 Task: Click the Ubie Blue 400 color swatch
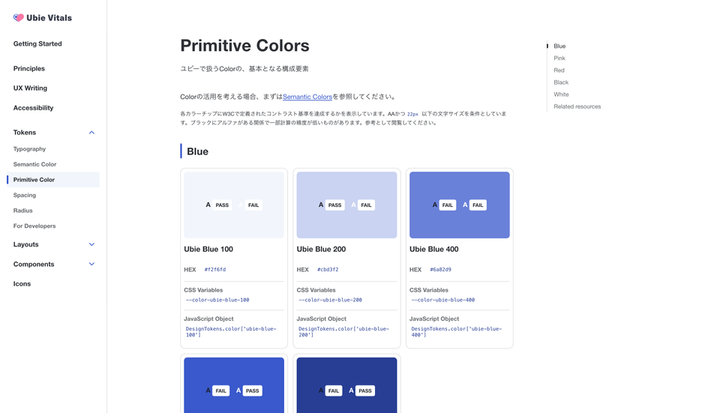click(x=460, y=205)
